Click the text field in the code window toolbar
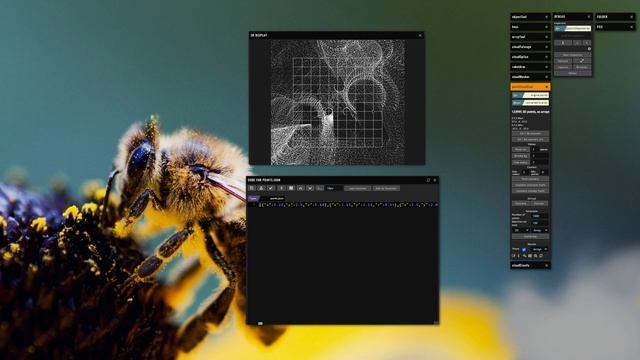This screenshot has height=360, width=640. [334, 188]
